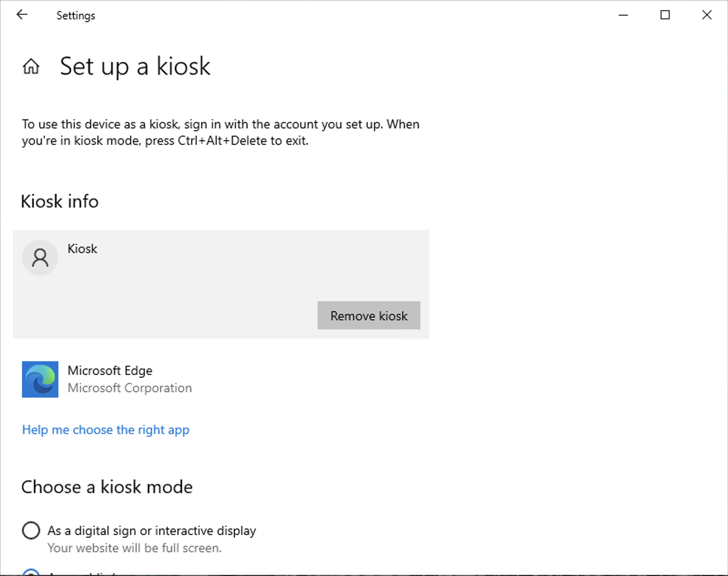Click the 'Choose a kiosk mode' heading
Viewport: 728px width, 576px height.
107,487
